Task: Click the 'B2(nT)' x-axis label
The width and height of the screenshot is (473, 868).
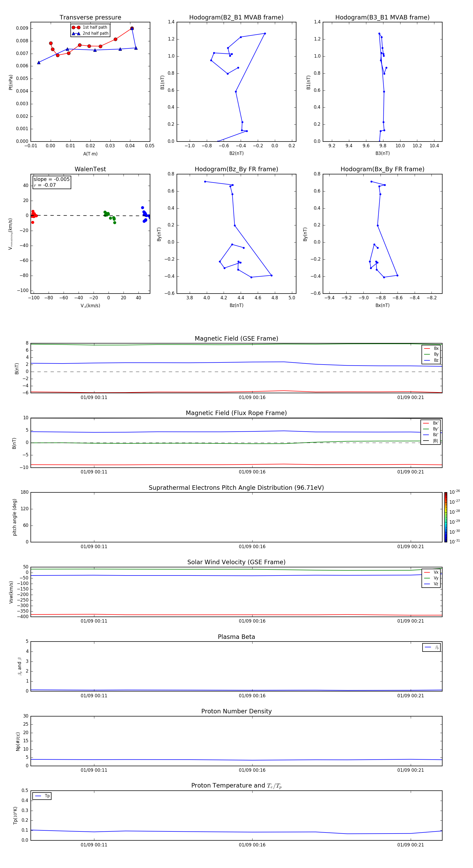Action: coord(236,153)
